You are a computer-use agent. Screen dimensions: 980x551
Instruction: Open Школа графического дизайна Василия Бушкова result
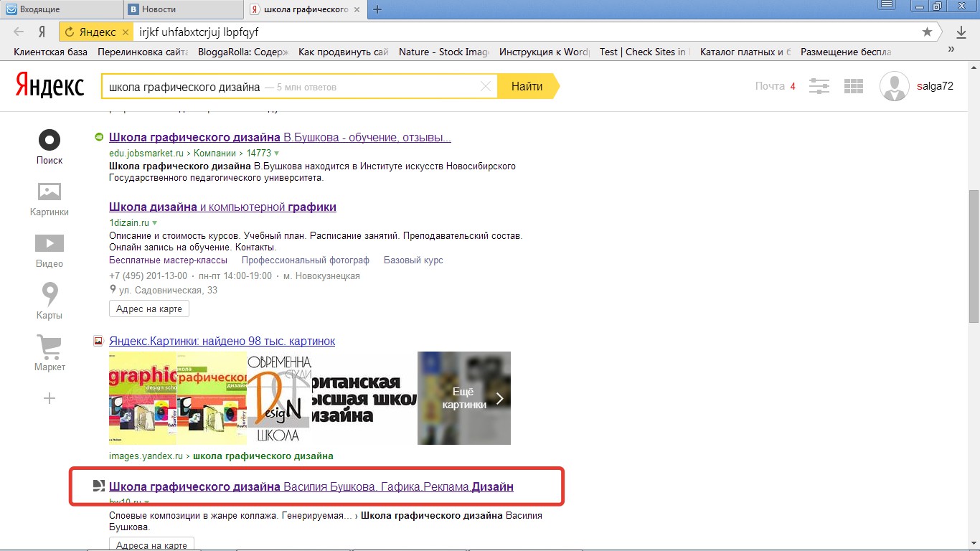pos(311,486)
